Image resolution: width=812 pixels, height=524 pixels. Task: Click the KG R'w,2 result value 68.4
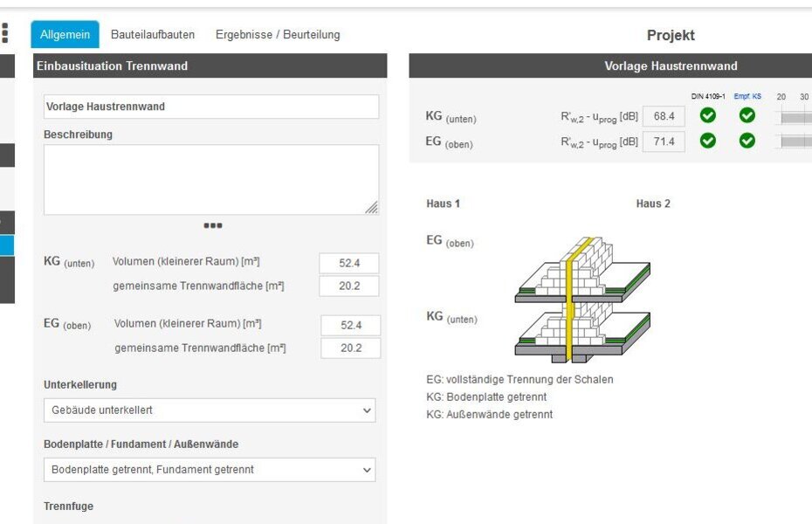point(664,116)
